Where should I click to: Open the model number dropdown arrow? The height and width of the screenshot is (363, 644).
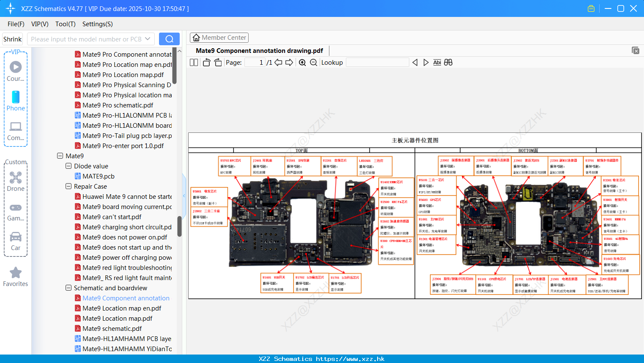click(148, 39)
